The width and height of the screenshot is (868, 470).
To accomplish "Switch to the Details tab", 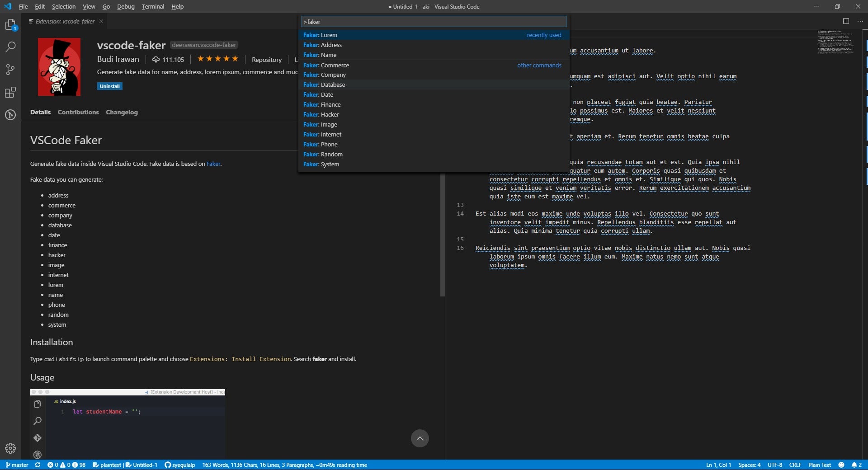I will tap(40, 112).
